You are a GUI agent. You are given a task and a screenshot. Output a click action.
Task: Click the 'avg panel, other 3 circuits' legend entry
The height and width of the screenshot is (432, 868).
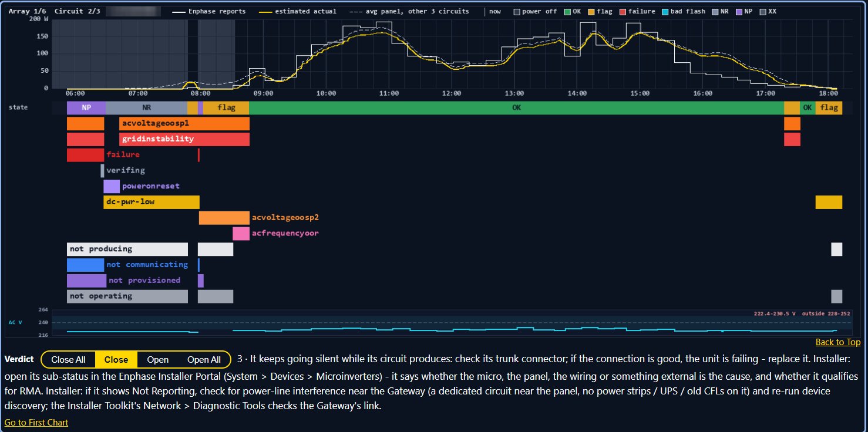409,11
